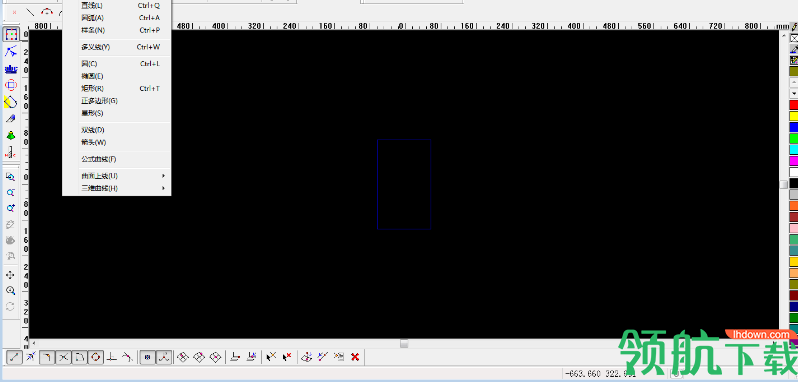The width and height of the screenshot is (798, 382).
Task: Toggle the corner snap button
Action: (47, 357)
